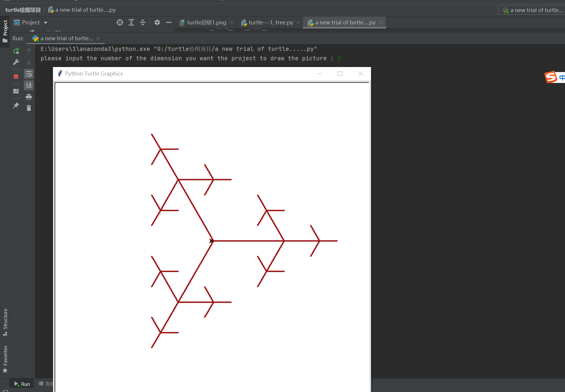
Task: Click the console prompt line please input the number
Action: coord(190,59)
